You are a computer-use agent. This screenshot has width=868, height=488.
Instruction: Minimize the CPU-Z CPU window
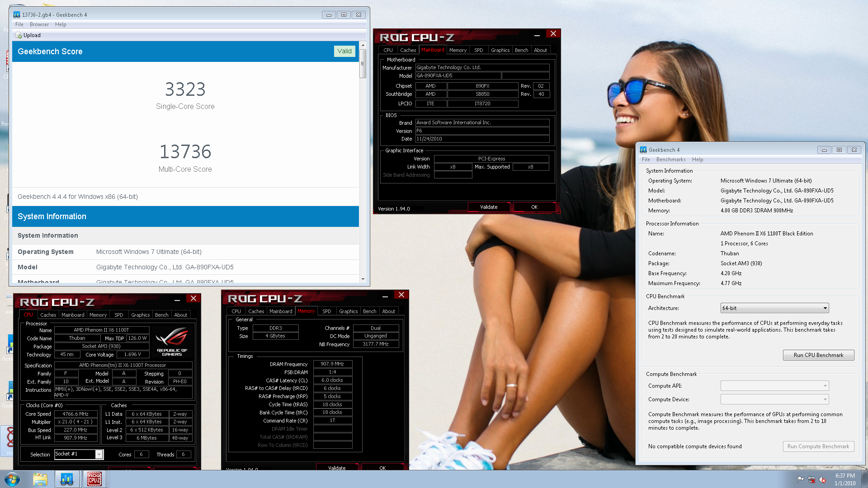coord(177,300)
